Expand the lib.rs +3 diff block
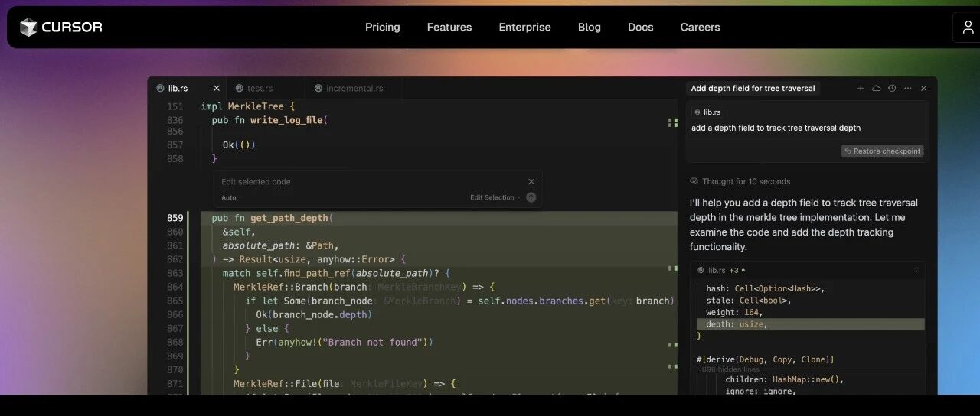The image size is (980, 416). click(x=916, y=270)
